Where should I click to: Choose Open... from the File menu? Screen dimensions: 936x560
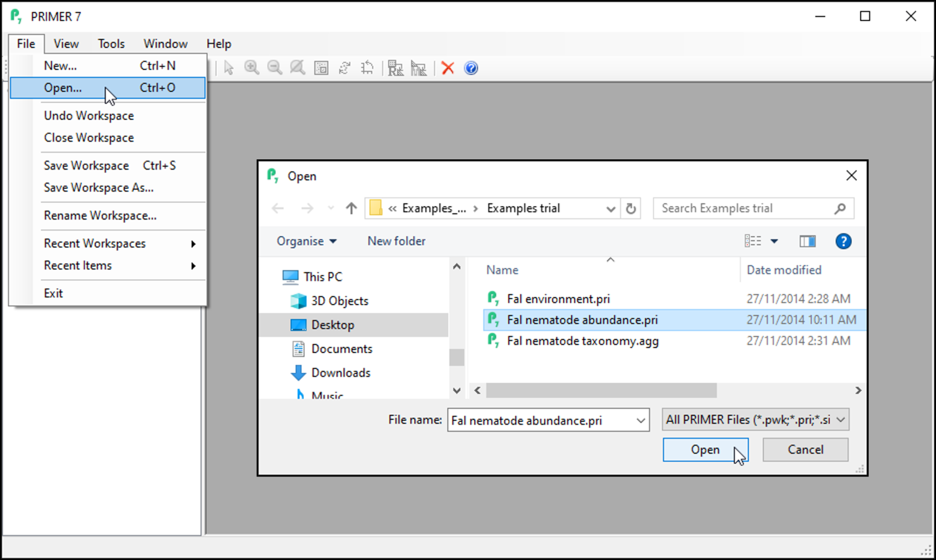point(108,87)
